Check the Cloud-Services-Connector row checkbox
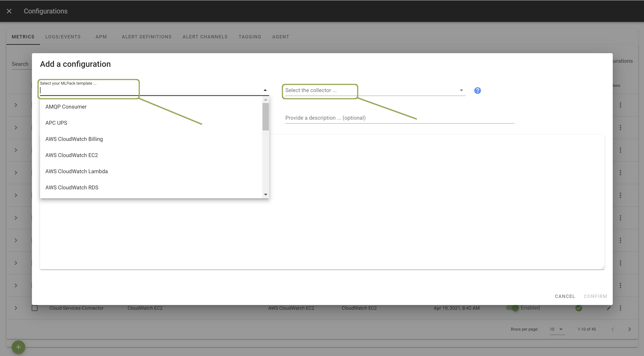The width and height of the screenshot is (644, 356). pos(35,308)
